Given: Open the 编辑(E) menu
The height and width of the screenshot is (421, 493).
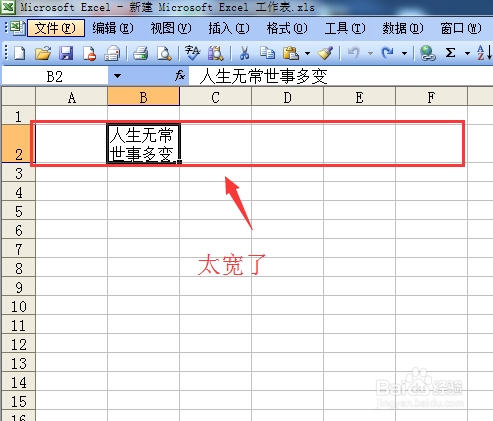Looking at the screenshot, I should [x=113, y=28].
